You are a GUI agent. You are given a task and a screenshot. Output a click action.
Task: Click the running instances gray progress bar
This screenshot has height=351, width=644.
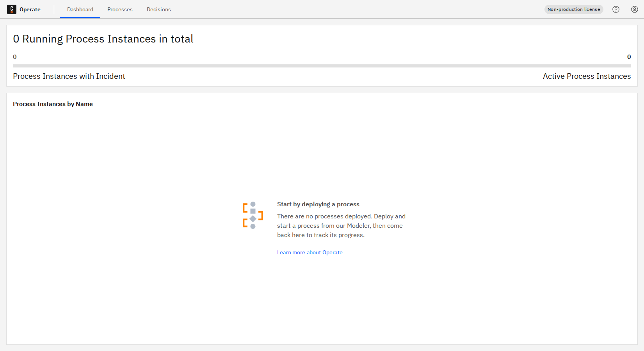coord(322,66)
